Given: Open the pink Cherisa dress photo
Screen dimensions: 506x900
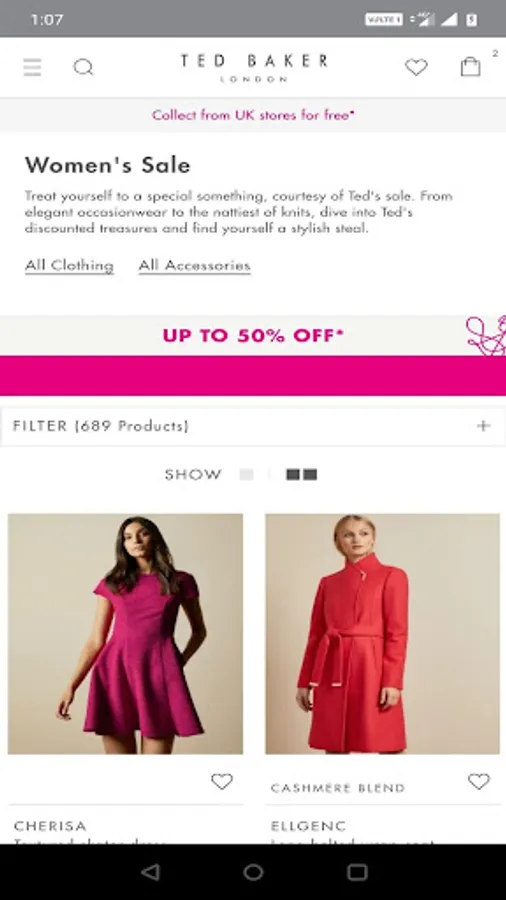Looking at the screenshot, I should click(x=125, y=634).
